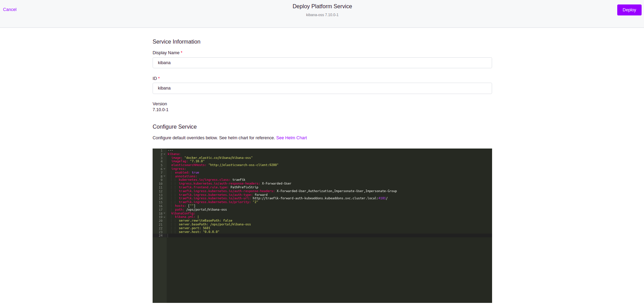Focus the ID input field
The width and height of the screenshot is (644, 307).
(x=322, y=88)
